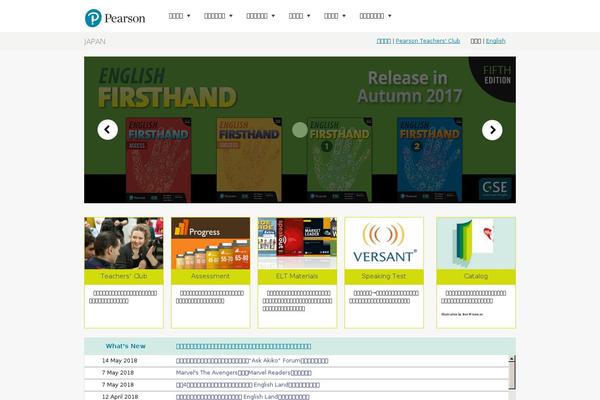Select the blue English Firsthand 2 cover

[x=430, y=160]
